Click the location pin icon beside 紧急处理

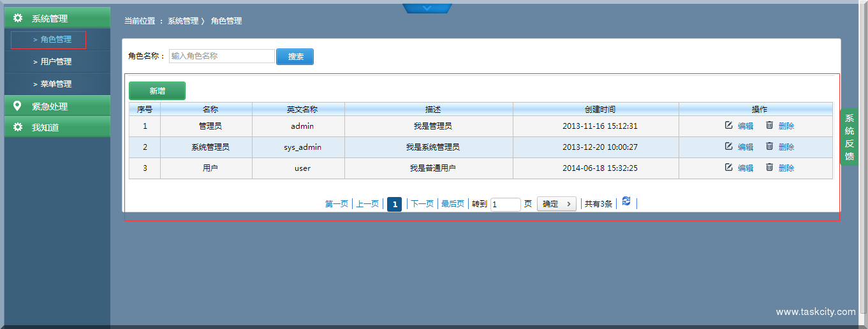coord(17,106)
